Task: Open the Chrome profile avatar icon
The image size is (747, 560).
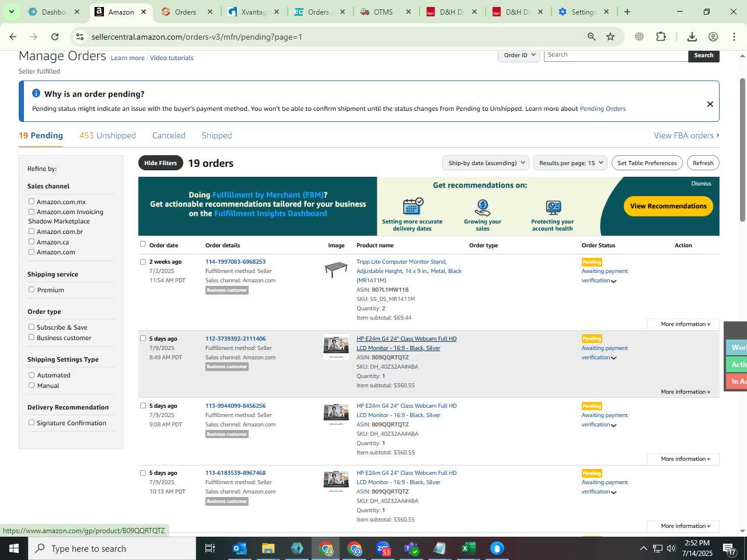Action: (x=713, y=37)
